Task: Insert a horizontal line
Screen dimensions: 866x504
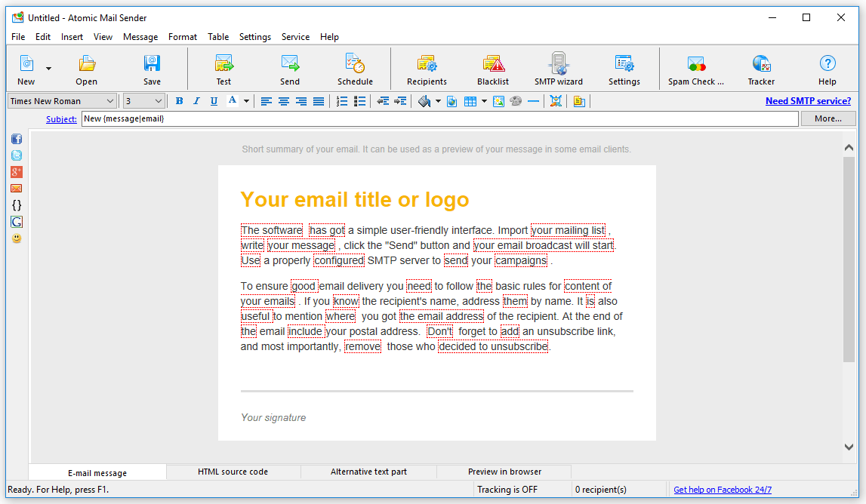Action: click(533, 101)
